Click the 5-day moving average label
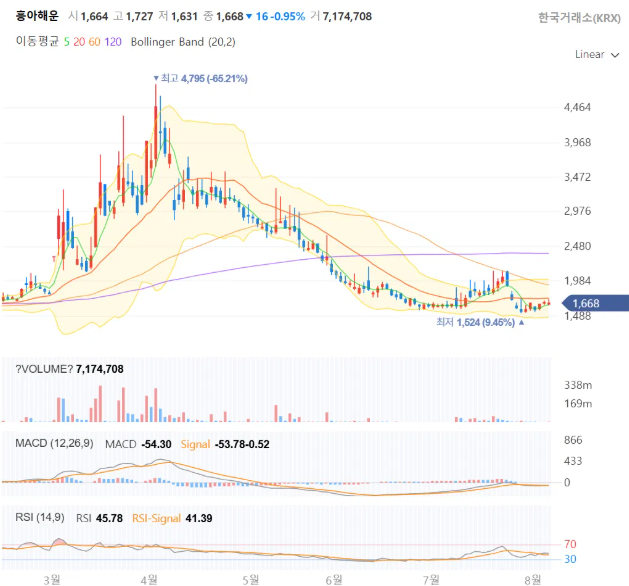 [67, 42]
